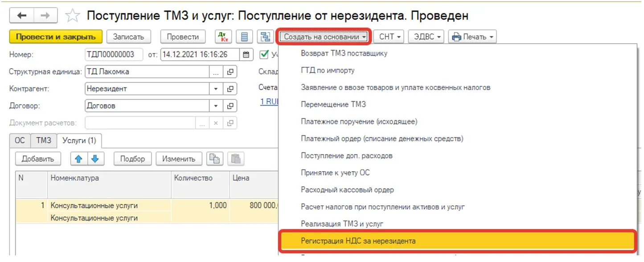Choose a structural unit via the ellipsis button

point(216,72)
